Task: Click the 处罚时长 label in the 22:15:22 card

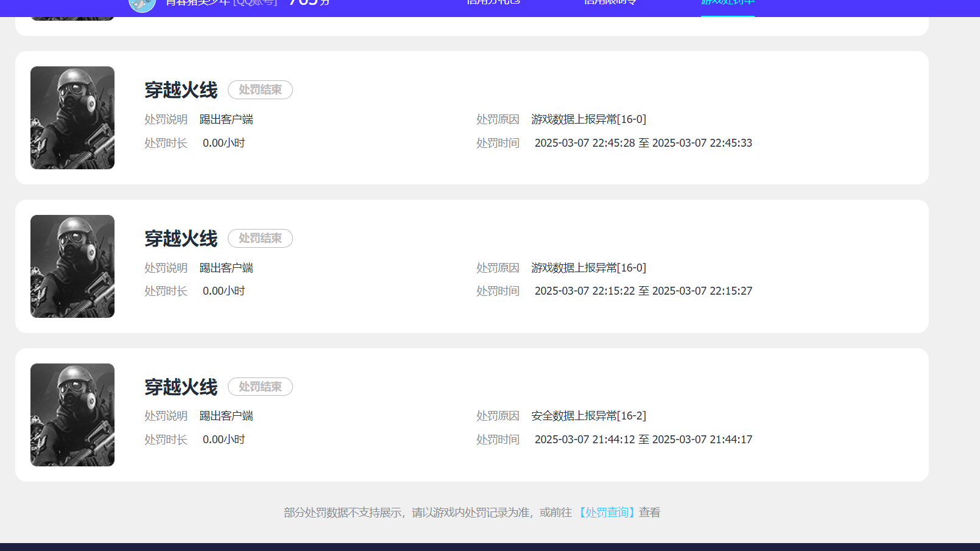Action: (x=166, y=291)
